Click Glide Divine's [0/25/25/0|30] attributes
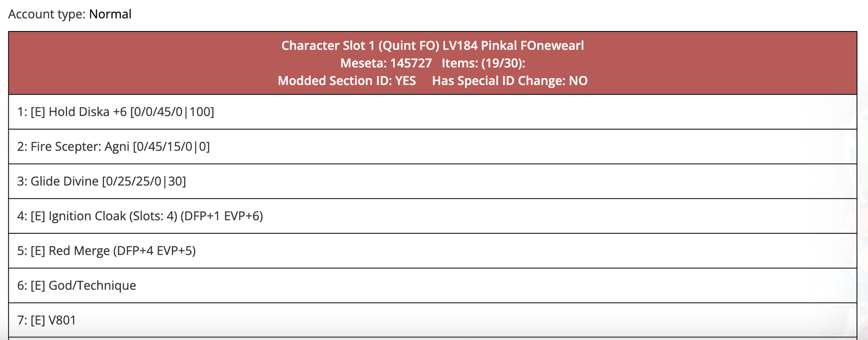Viewport: 868px width, 340px height. point(144,181)
